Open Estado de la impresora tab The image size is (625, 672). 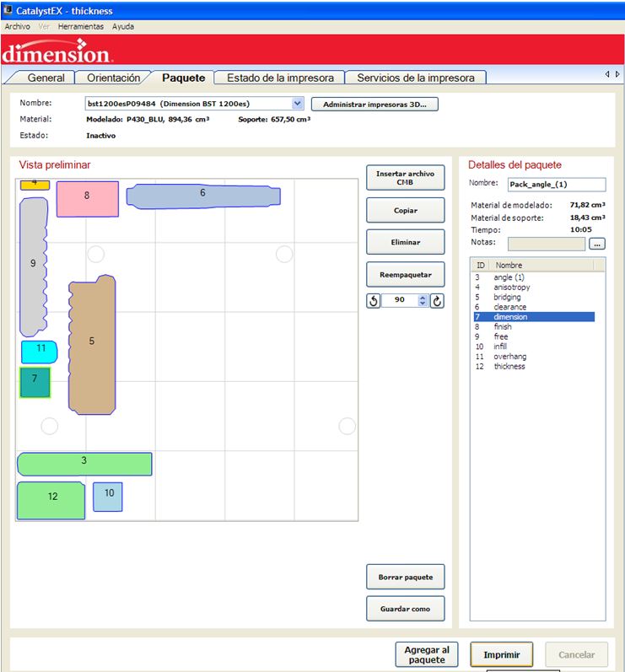[280, 78]
